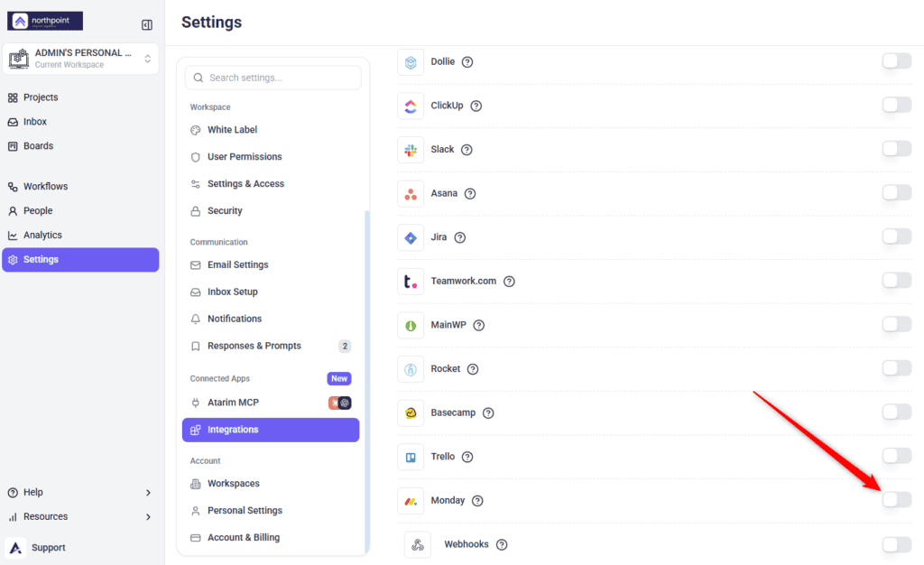The height and width of the screenshot is (565, 924).
Task: Click the Dollie integration logo
Action: (411, 62)
